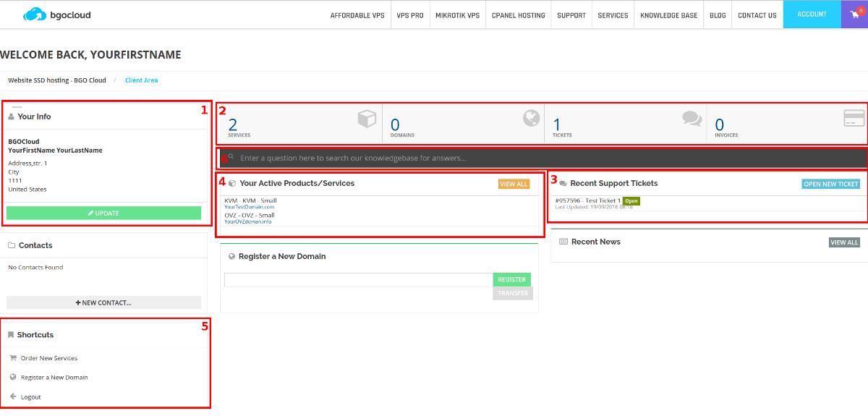Click the Logout arrow icon
868x416 pixels.
pos(13,396)
